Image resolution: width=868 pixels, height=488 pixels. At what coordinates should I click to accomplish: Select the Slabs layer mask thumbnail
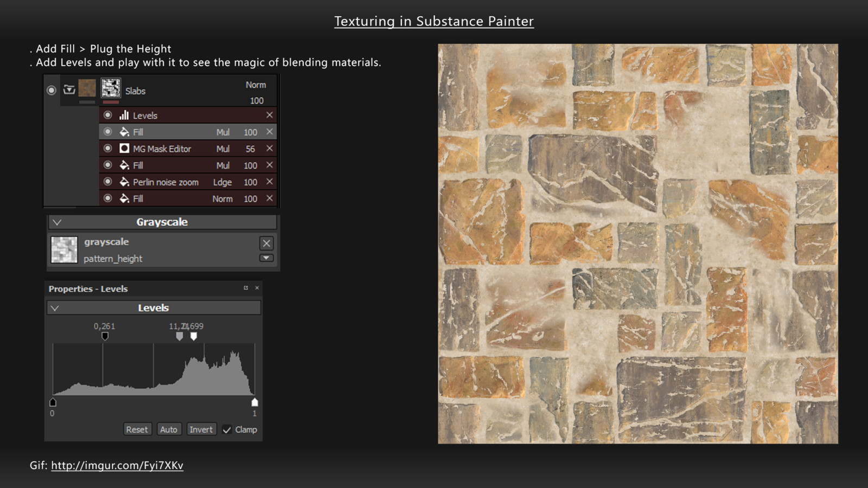pos(111,88)
